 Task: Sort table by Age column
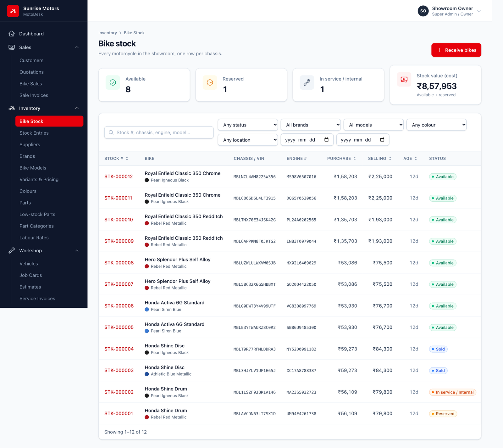410,159
